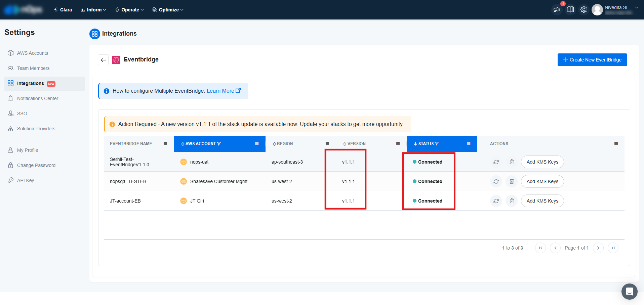Click refresh icon for nops-uat row
The height and width of the screenshot is (305, 644).
[496, 162]
